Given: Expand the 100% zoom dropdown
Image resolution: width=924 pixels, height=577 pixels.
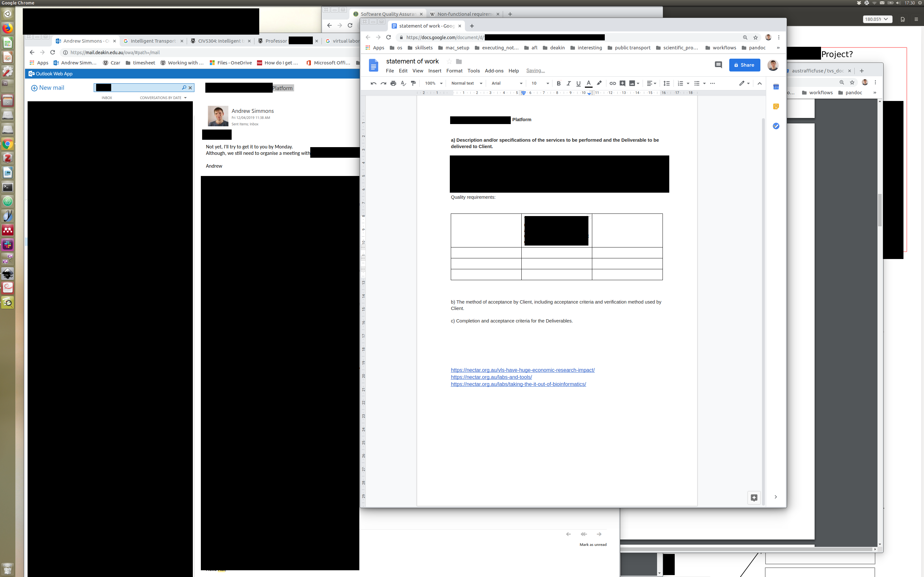Looking at the screenshot, I should coord(433,83).
